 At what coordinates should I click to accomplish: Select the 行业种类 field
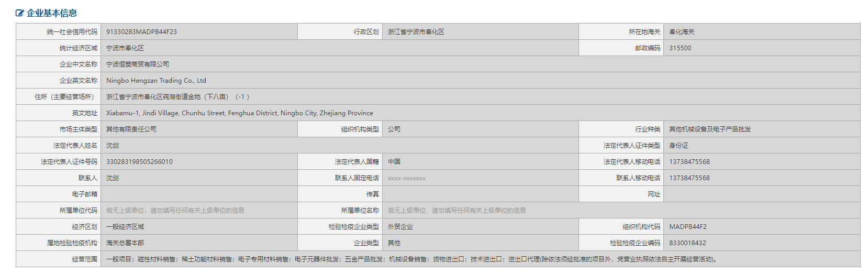[x=761, y=129]
